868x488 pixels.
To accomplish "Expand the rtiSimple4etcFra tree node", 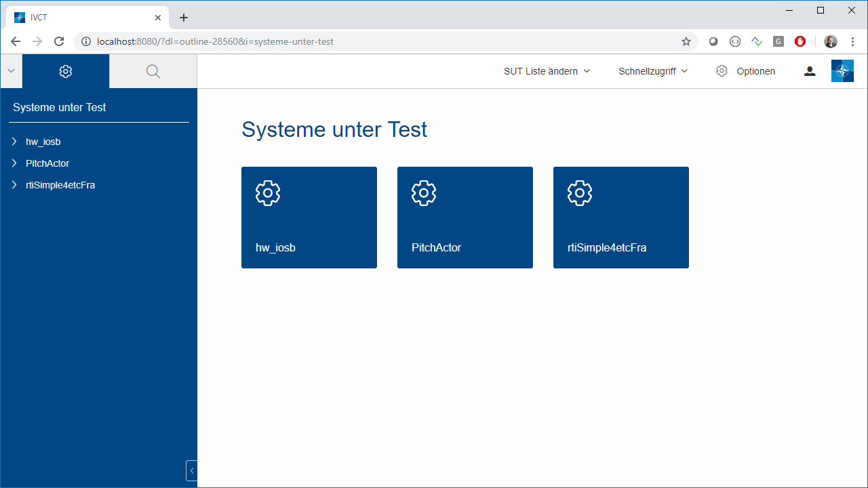I will tap(14, 185).
